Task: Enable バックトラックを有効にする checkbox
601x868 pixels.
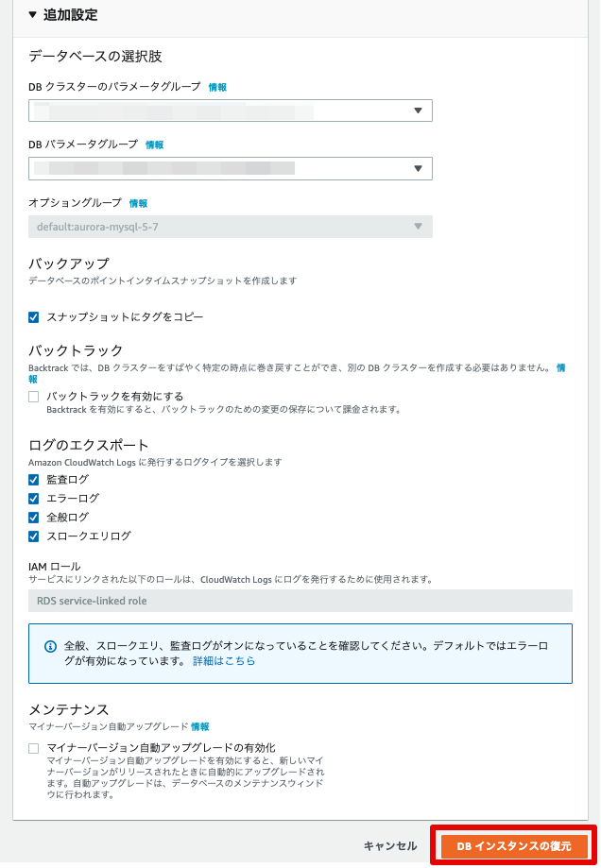Action: tap(34, 397)
